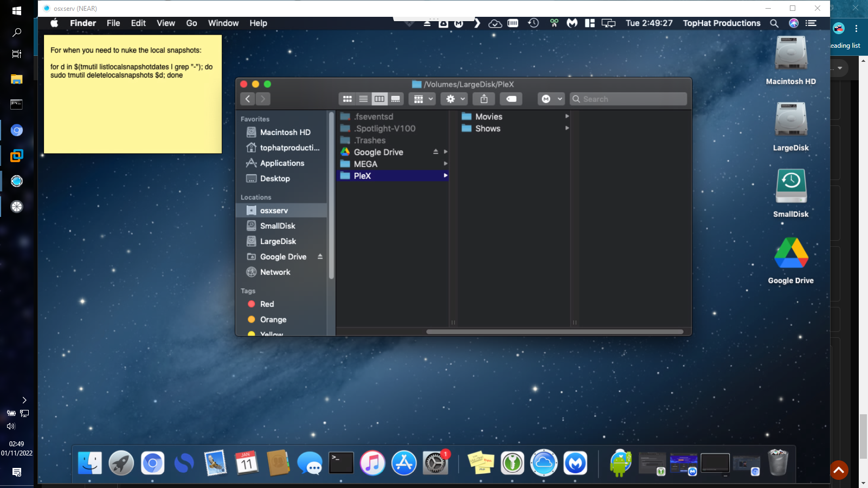868x488 pixels.
Task: Open Terminal from the Dock
Action: click(x=341, y=463)
